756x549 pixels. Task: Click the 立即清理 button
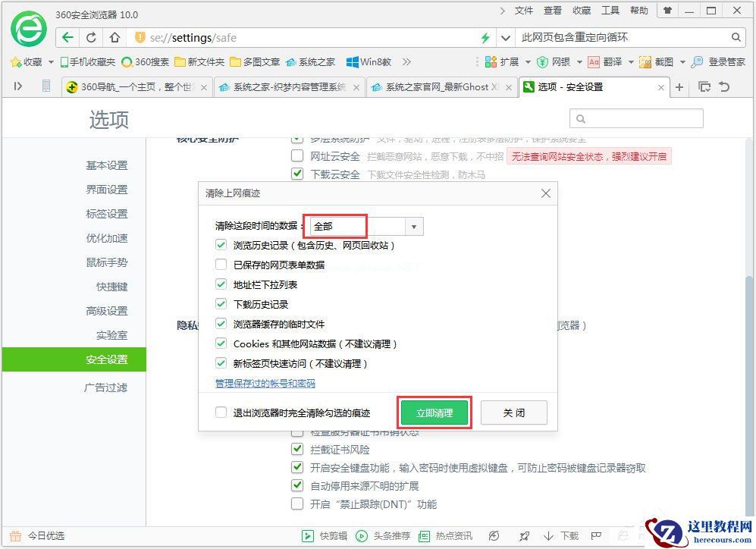pyautogui.click(x=434, y=412)
